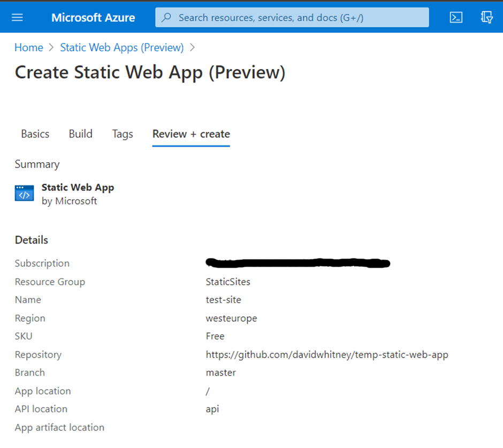Click the 'by Microsoft' text
Viewport: 503px width, 448px height.
coord(69,201)
